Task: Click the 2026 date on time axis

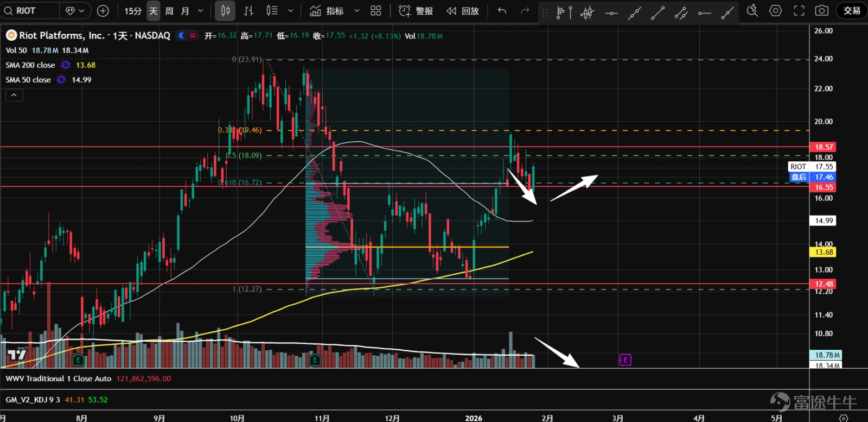Action: pyautogui.click(x=474, y=418)
